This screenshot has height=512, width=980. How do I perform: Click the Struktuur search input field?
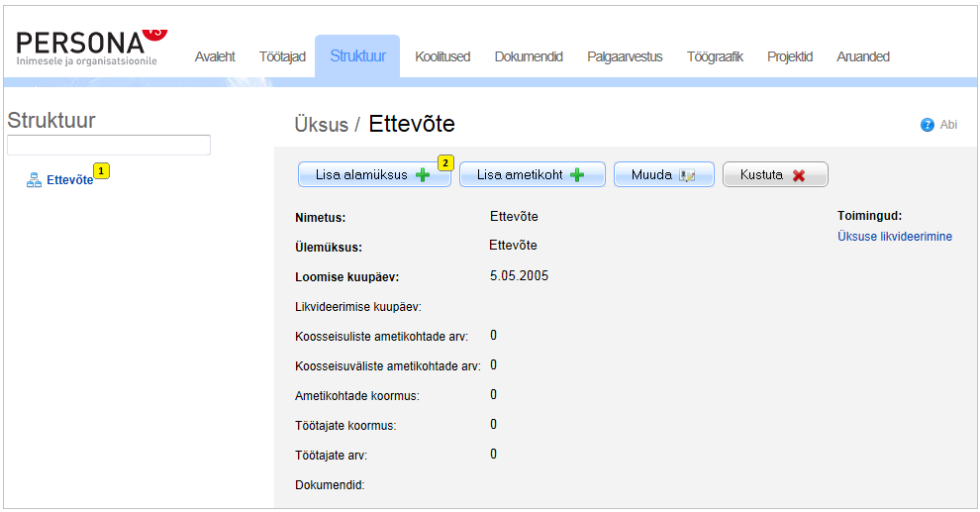109,146
